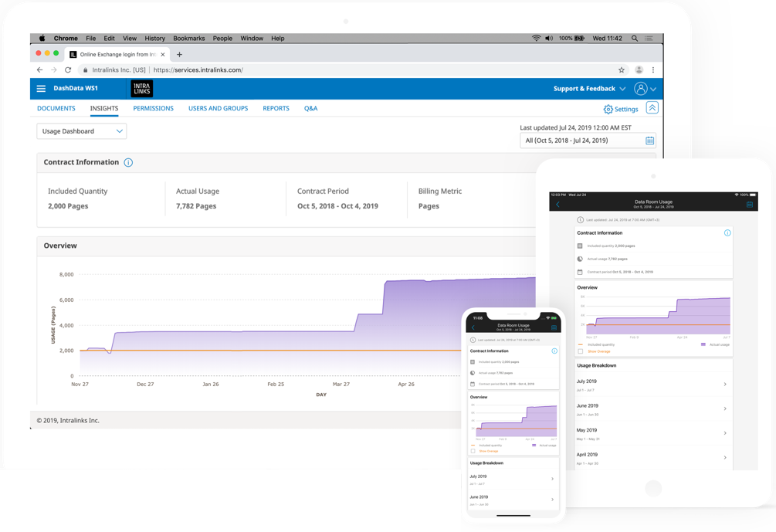Tap the Contract Information info icon on the phone

[554, 351]
